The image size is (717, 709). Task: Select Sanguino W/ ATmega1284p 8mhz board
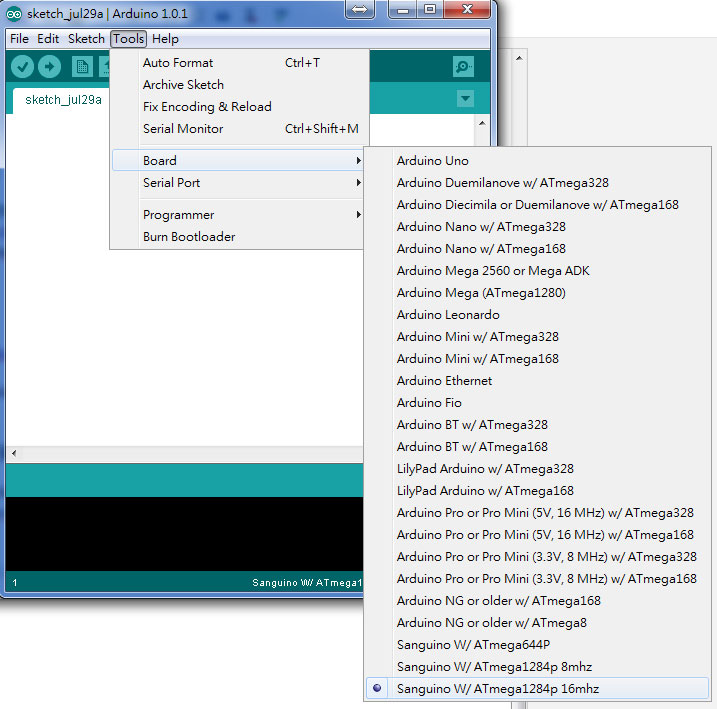(537, 666)
